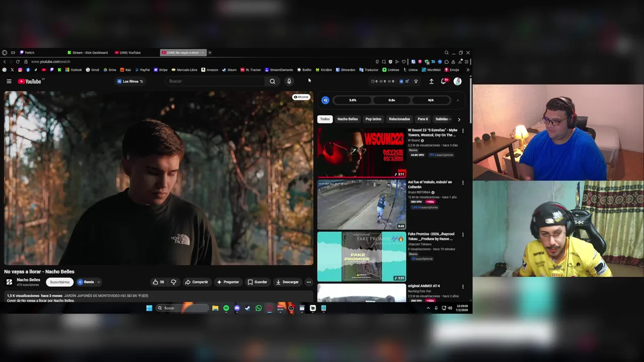Toggle the Los filtros button
Screen dimensions: 644x362
click(130, 81)
